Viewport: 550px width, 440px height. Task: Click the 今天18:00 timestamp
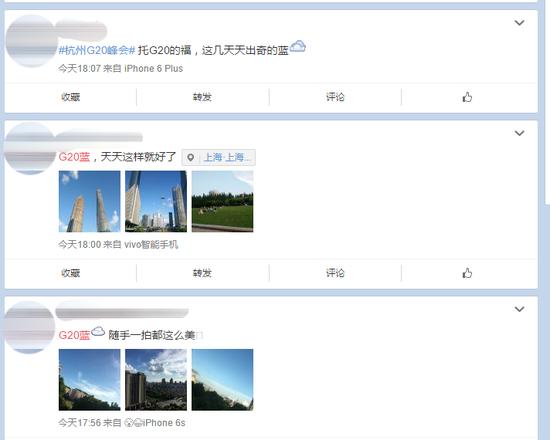(80, 244)
